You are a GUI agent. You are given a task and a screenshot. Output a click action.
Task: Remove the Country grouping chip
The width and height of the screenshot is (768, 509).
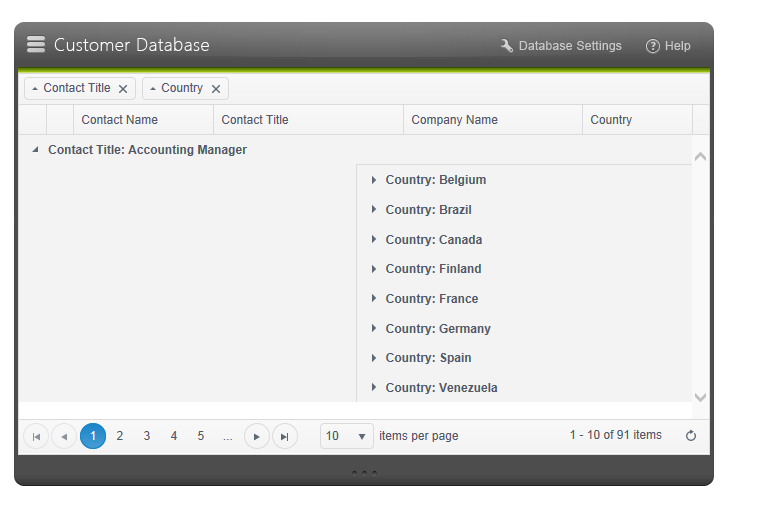tap(216, 89)
